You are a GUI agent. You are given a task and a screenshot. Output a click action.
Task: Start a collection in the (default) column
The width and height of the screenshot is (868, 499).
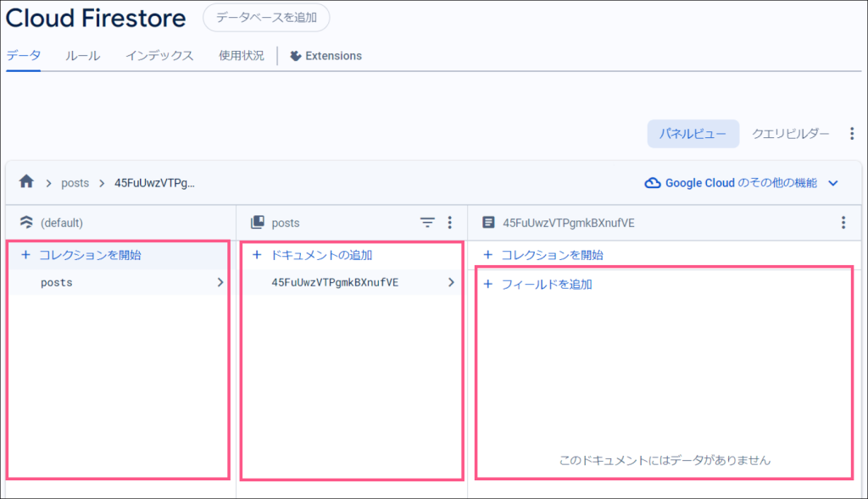(90, 255)
